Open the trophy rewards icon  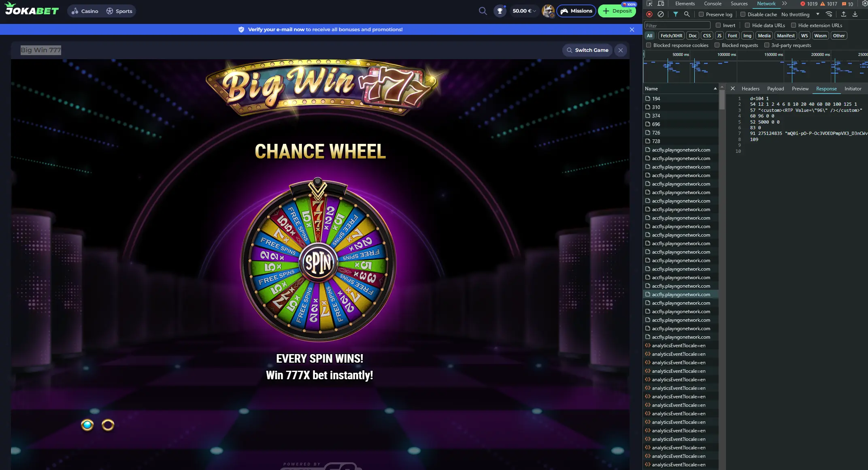[500, 11]
